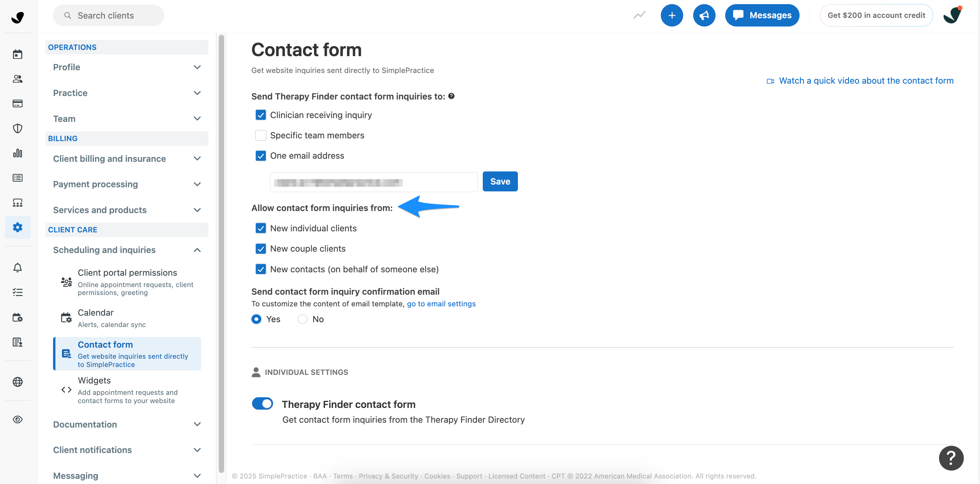Click the Search clients field
Image resolution: width=980 pixels, height=484 pixels.
coord(109,15)
